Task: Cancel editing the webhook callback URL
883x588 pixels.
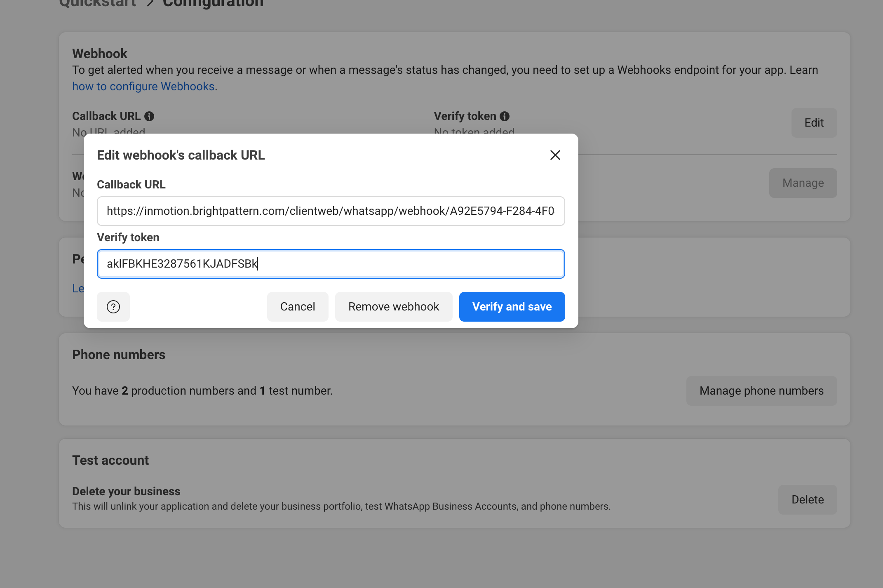Action: point(298,306)
